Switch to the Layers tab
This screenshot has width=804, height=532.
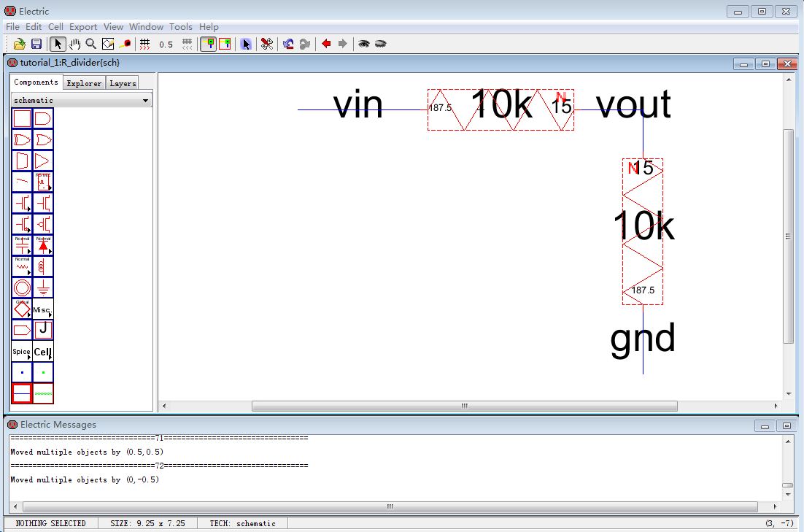[123, 83]
